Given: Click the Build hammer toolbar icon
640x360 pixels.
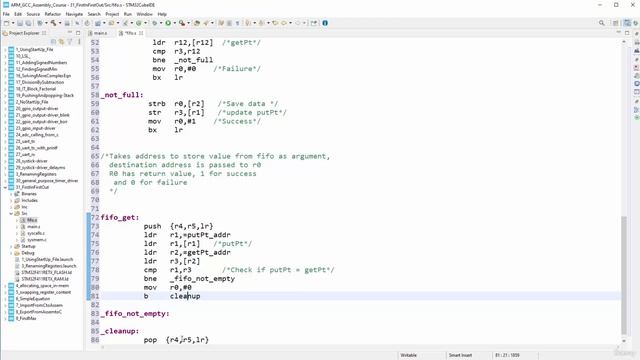Looking at the screenshot, I should (x=53, y=23).
